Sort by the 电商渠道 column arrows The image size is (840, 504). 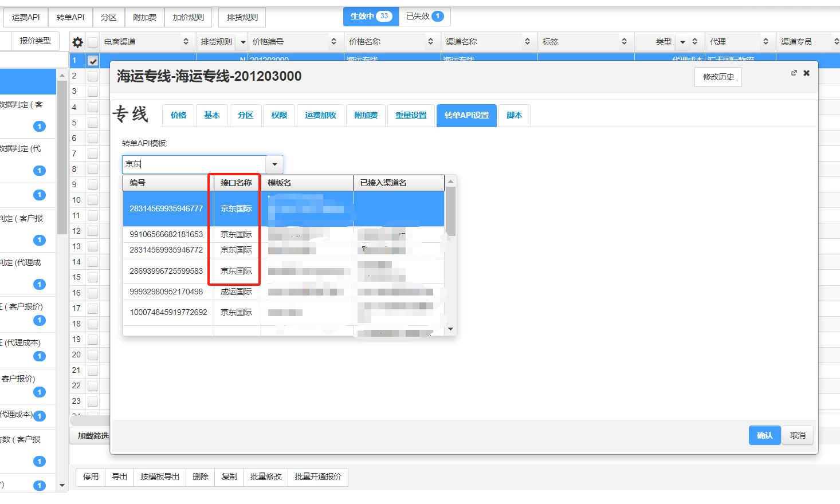[x=186, y=41]
